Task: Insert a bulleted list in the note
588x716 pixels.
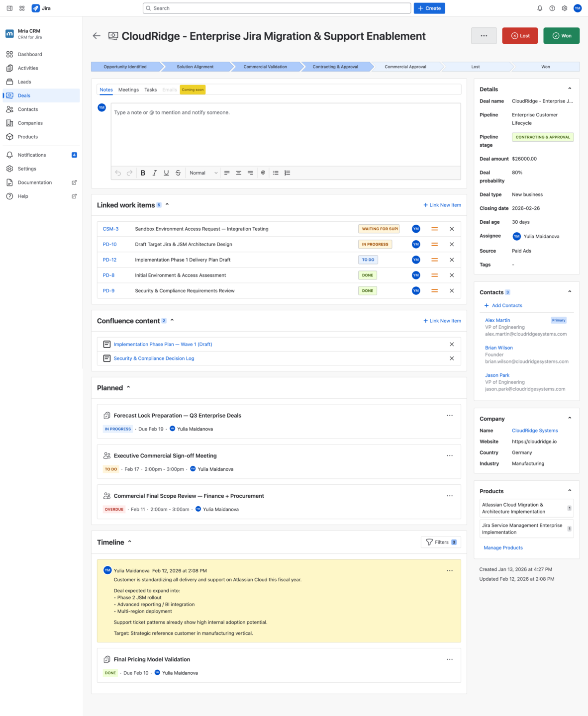Action: (276, 173)
